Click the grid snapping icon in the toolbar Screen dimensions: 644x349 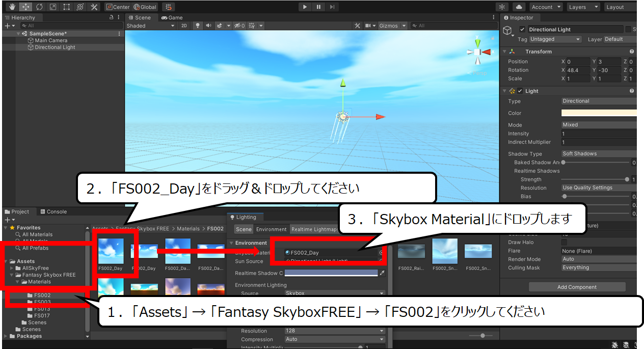(x=169, y=7)
